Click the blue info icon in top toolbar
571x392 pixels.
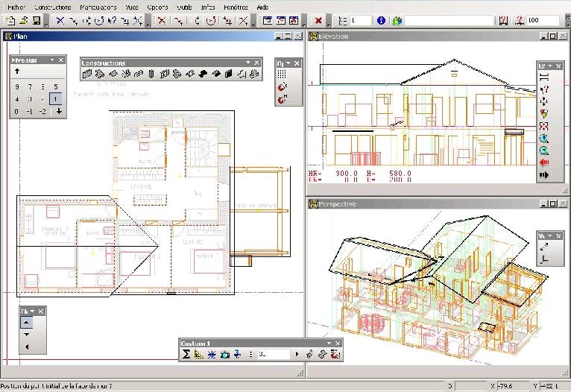click(382, 20)
